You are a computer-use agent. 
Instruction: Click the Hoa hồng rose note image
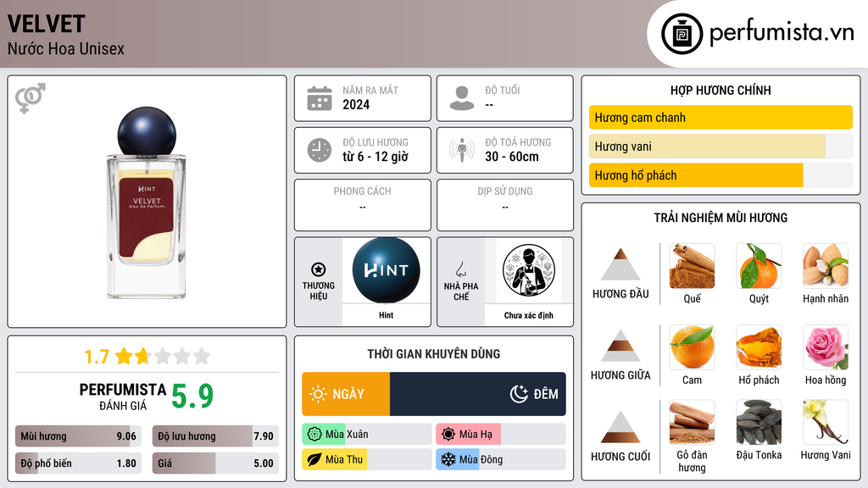click(x=826, y=347)
